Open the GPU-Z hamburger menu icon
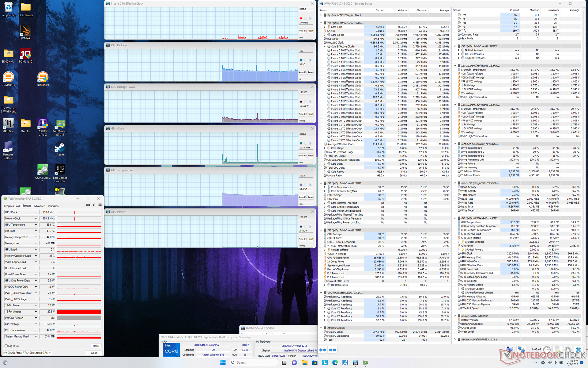Viewport: 588px width, 368px height. point(100,205)
